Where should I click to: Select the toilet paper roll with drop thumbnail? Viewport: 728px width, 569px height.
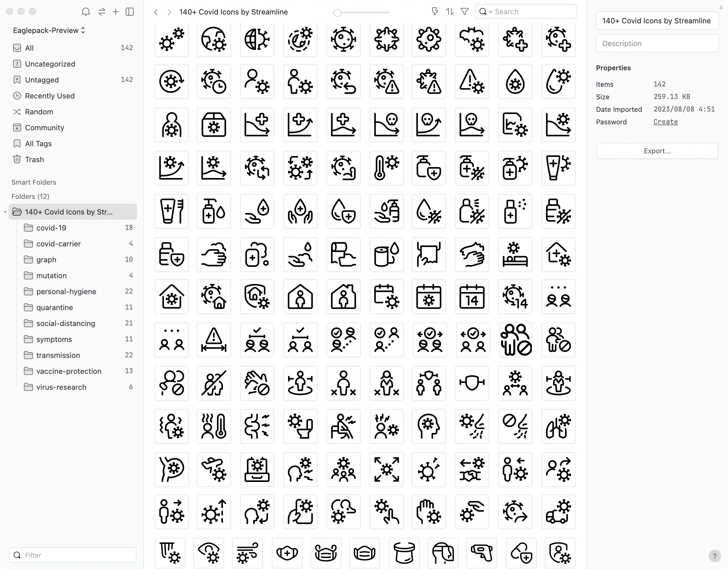click(x=387, y=255)
